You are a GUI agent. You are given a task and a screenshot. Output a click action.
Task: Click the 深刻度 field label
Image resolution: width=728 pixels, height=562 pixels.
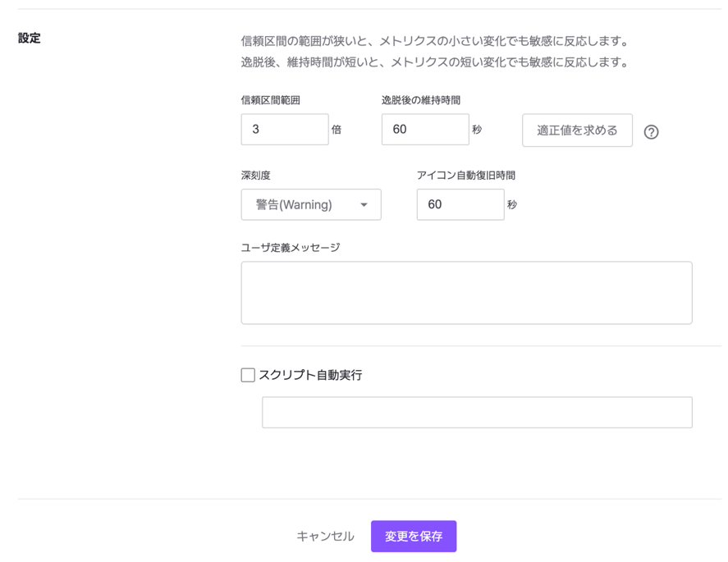pyautogui.click(x=255, y=176)
